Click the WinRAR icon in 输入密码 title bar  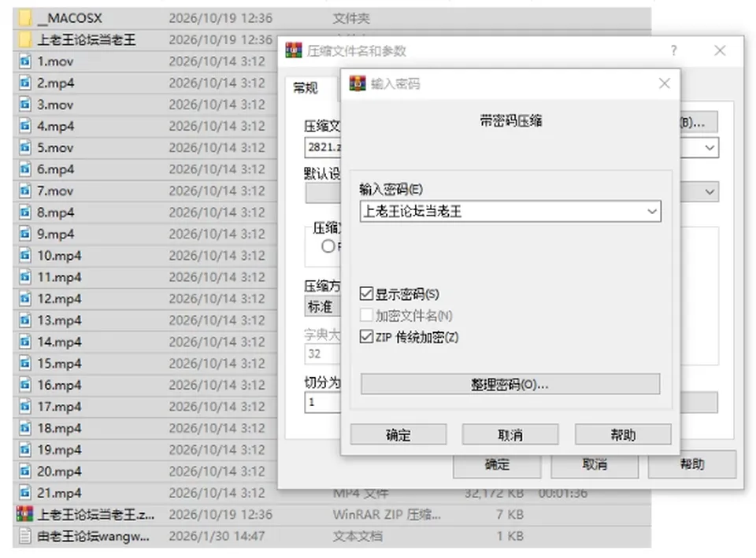coord(358,83)
